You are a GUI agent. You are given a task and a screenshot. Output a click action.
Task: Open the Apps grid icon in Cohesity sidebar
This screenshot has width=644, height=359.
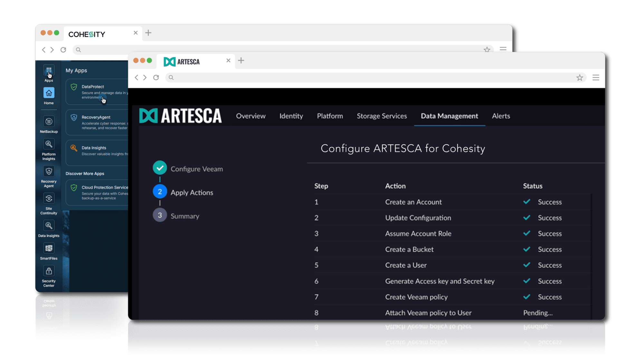click(x=49, y=70)
